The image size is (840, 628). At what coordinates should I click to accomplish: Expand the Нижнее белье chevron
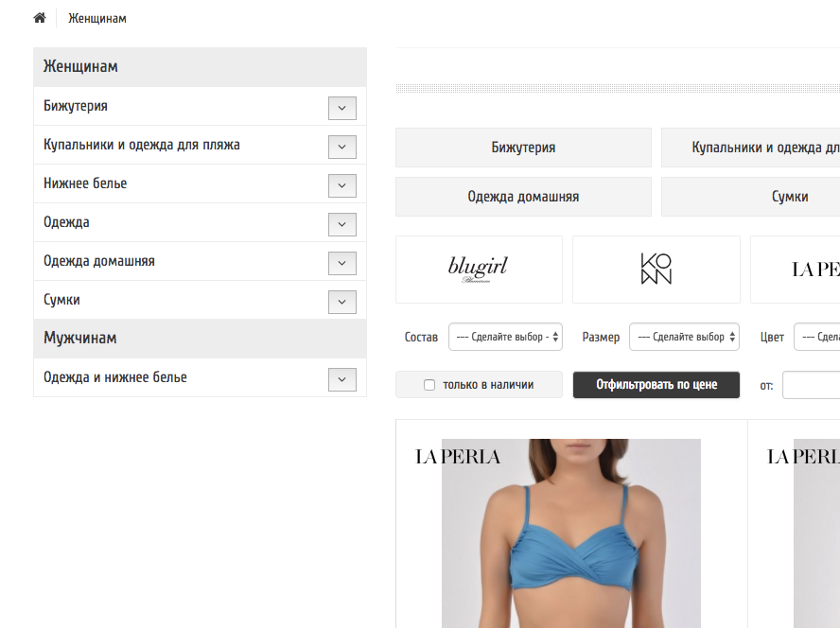pyautogui.click(x=341, y=185)
